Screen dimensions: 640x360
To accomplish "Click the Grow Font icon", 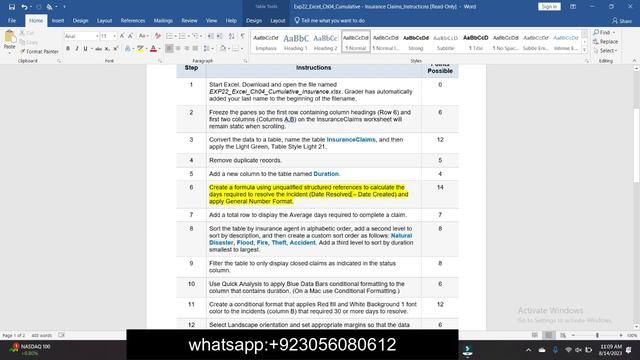I will tap(122, 36).
